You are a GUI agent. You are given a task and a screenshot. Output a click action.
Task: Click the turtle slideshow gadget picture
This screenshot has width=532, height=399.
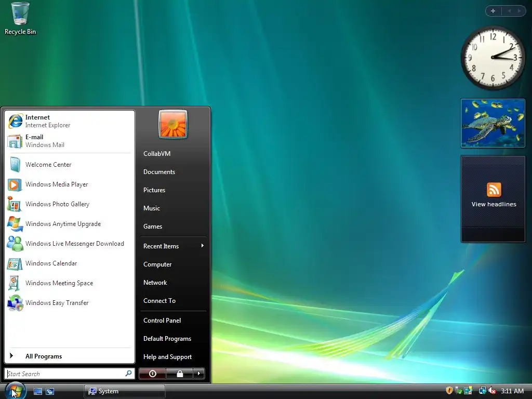pyautogui.click(x=493, y=123)
